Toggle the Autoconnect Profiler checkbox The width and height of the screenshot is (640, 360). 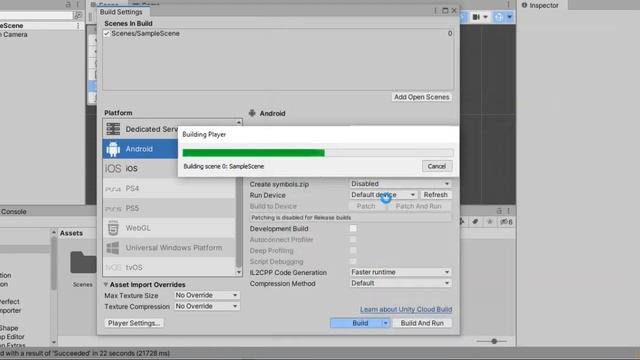(353, 240)
